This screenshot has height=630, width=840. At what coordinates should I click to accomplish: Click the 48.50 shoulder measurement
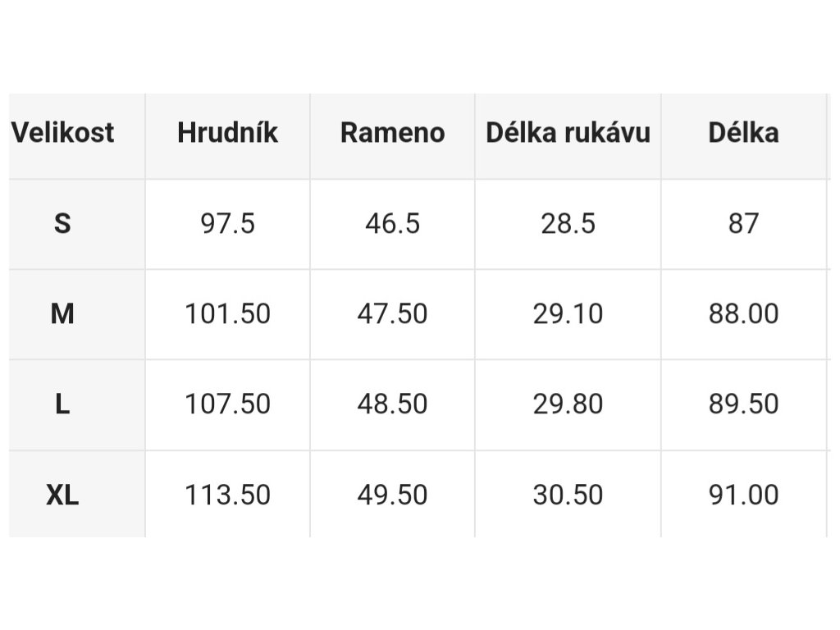393,404
